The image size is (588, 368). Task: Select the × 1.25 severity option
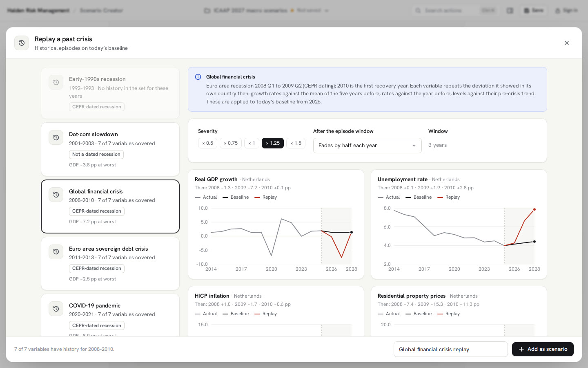coord(273,143)
